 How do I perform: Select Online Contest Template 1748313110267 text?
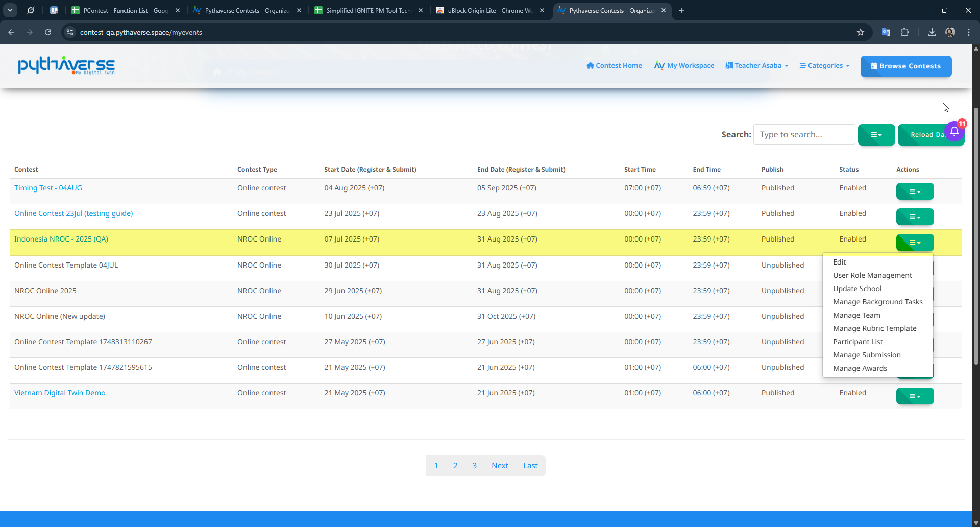[83, 342]
